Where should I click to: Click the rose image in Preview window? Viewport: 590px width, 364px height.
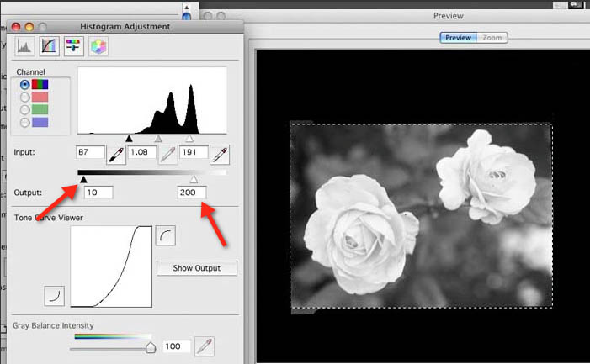point(421,215)
